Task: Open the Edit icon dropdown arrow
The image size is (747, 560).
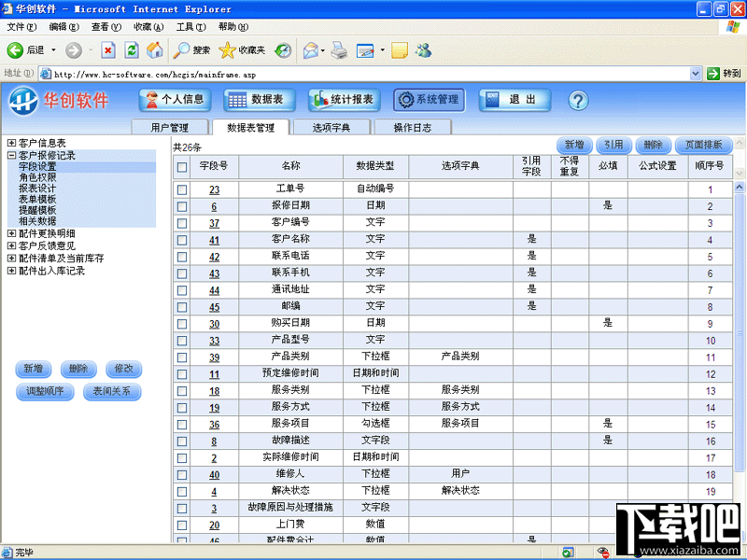Action: click(382, 50)
